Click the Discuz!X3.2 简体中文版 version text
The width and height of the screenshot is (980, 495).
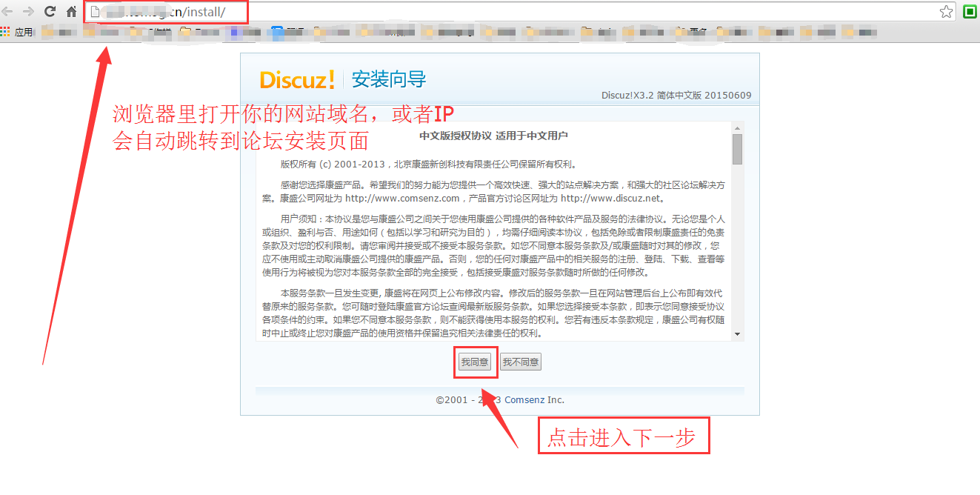676,96
